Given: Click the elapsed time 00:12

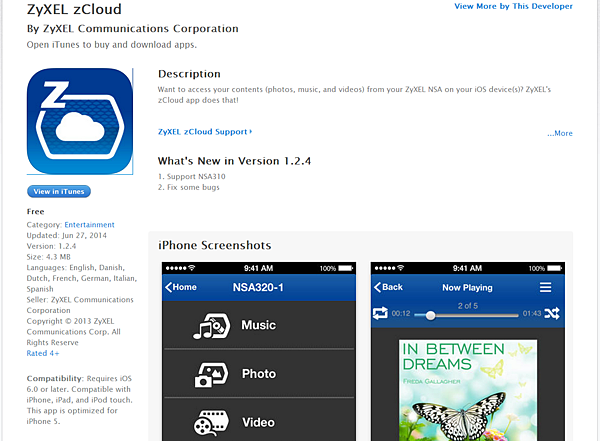Looking at the screenshot, I should [401, 314].
